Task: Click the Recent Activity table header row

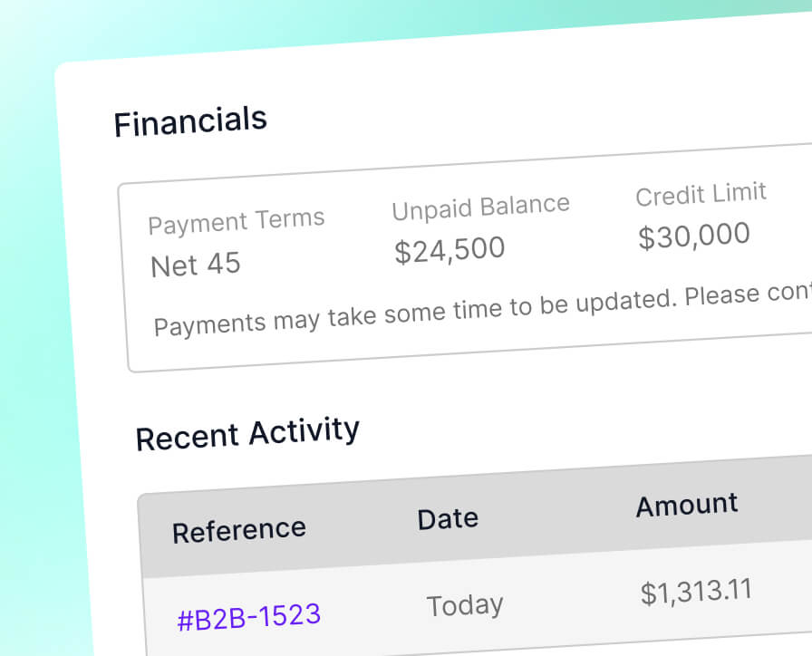Action: 471,518
